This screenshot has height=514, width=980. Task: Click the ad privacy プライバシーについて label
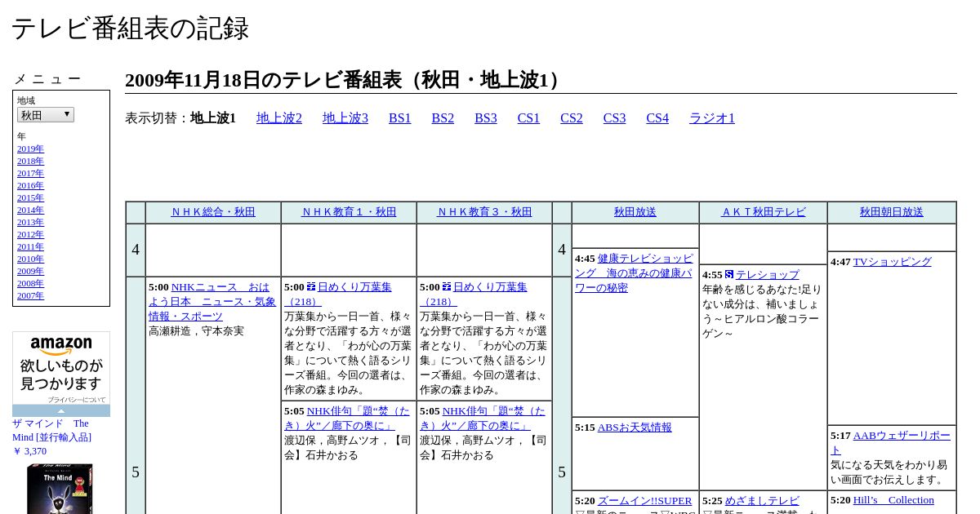tap(76, 400)
